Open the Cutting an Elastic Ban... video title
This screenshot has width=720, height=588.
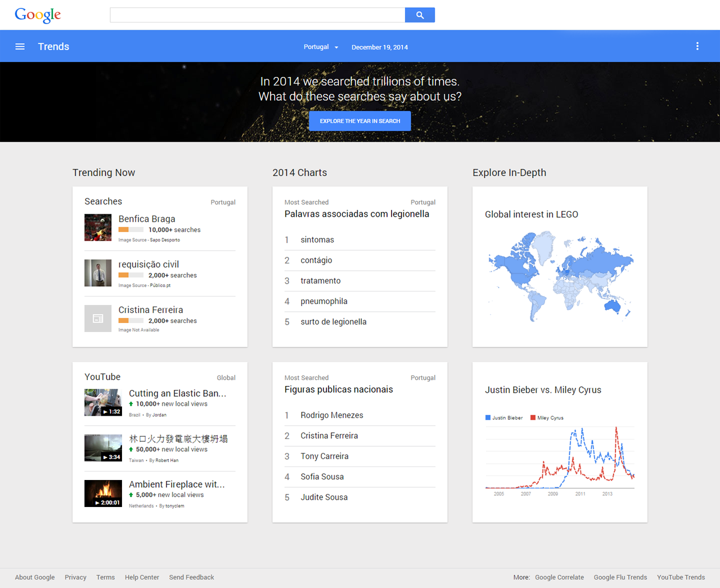click(177, 393)
